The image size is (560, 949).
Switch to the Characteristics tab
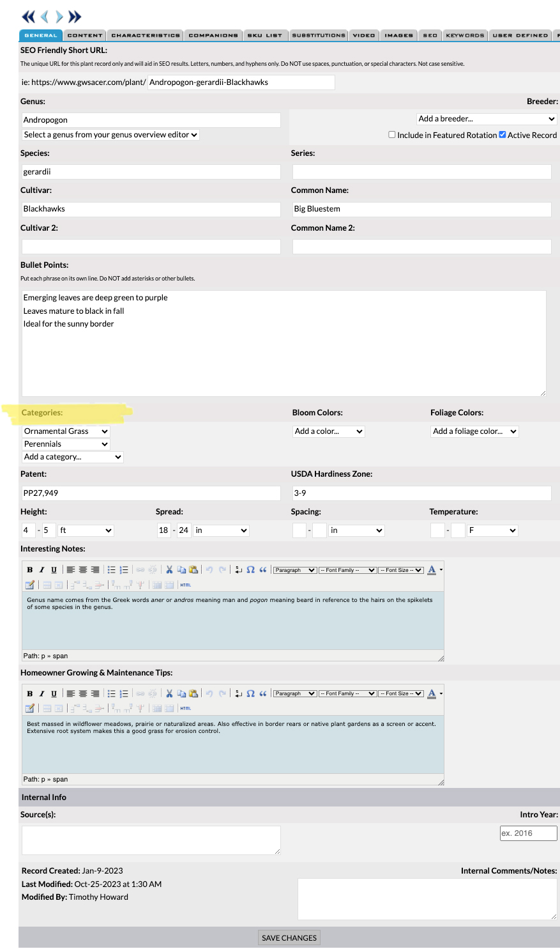(x=145, y=35)
